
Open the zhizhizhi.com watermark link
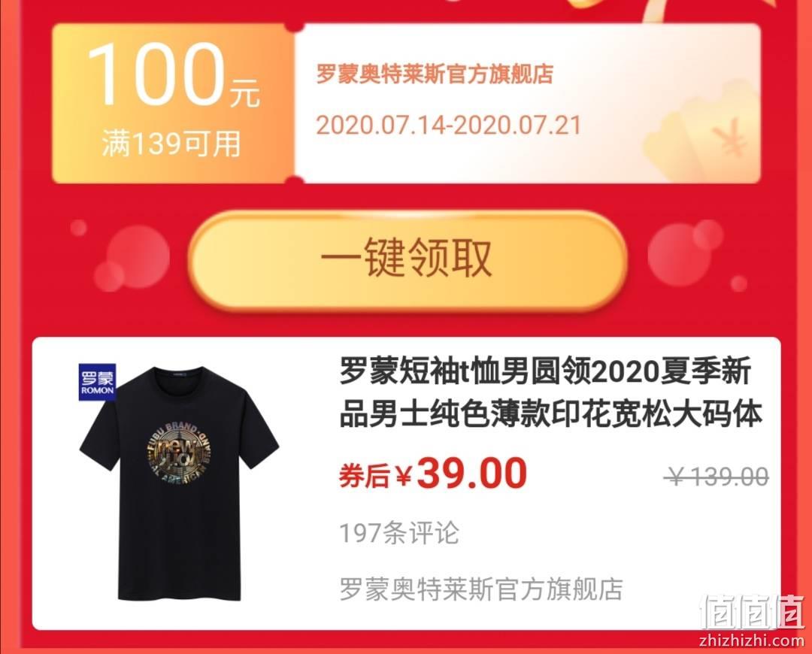click(752, 640)
